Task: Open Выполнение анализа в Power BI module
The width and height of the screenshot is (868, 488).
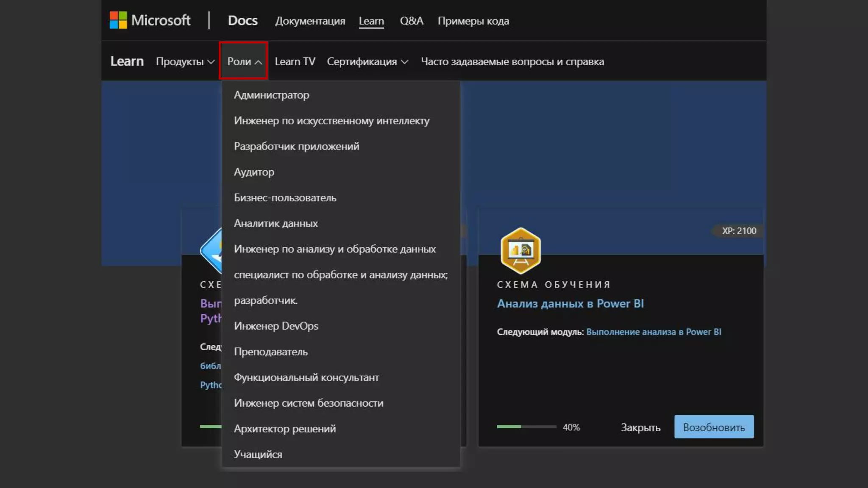Action: (x=654, y=332)
